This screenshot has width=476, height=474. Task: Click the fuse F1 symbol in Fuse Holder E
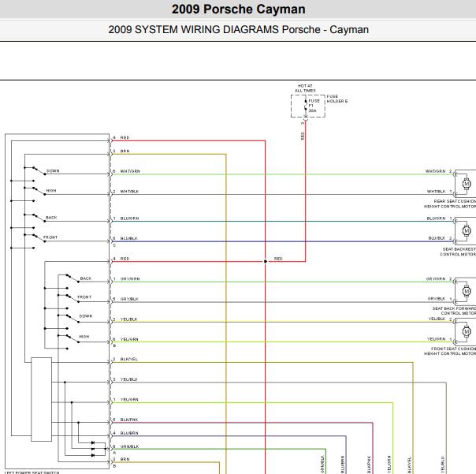click(306, 106)
